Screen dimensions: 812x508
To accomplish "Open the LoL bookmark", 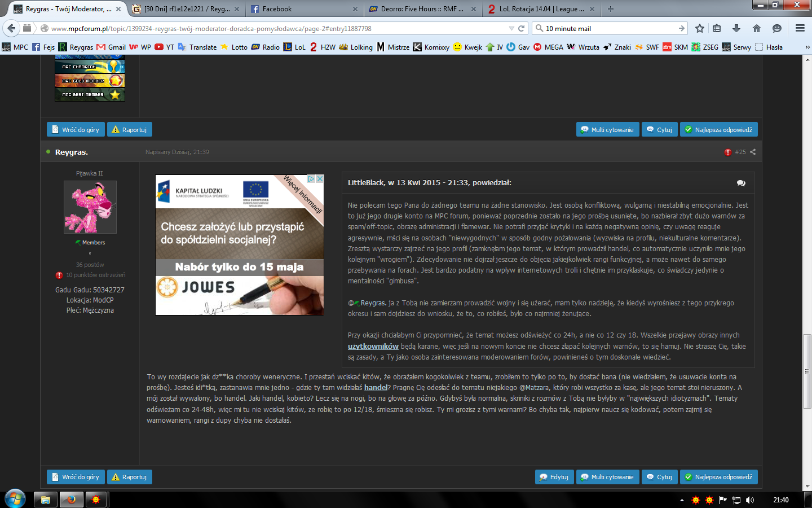I will tap(294, 47).
